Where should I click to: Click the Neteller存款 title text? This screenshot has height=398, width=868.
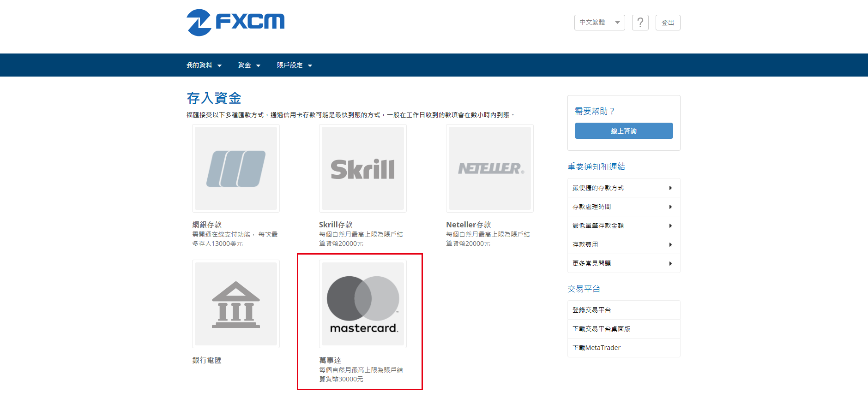[x=469, y=225]
